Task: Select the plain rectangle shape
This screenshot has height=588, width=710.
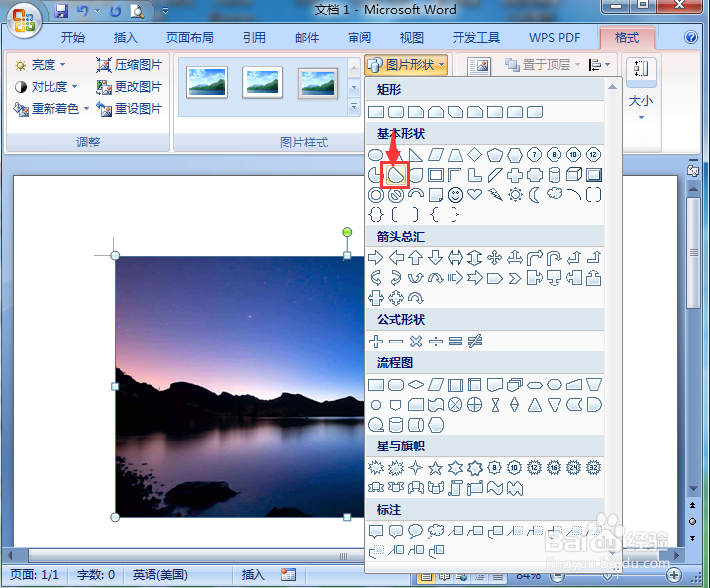Action: [x=376, y=111]
